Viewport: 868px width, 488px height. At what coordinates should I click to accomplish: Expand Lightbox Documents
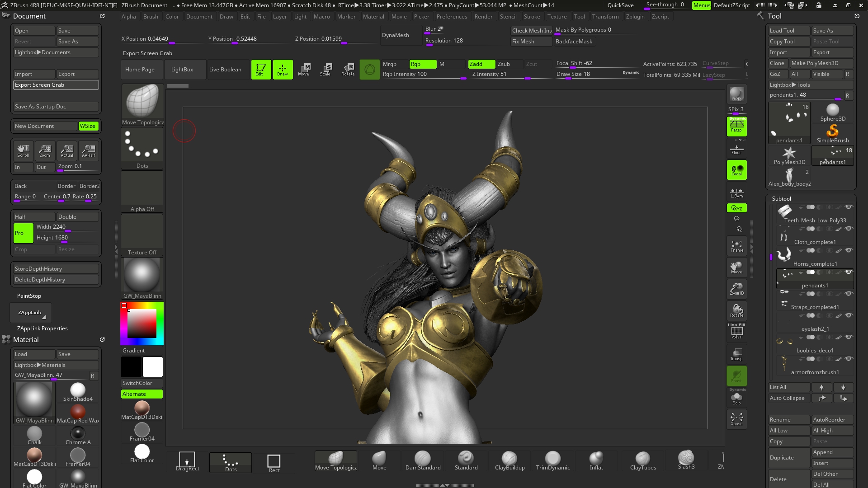coord(56,52)
